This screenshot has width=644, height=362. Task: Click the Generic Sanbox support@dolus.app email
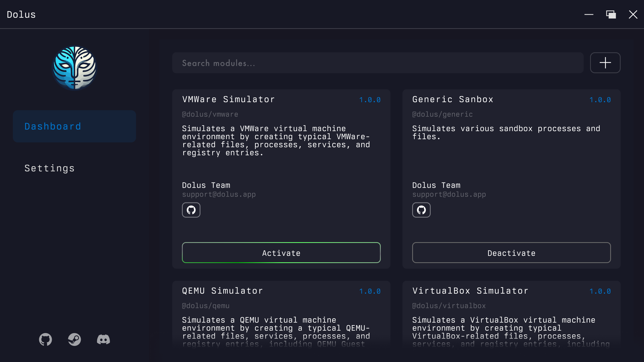(449, 194)
